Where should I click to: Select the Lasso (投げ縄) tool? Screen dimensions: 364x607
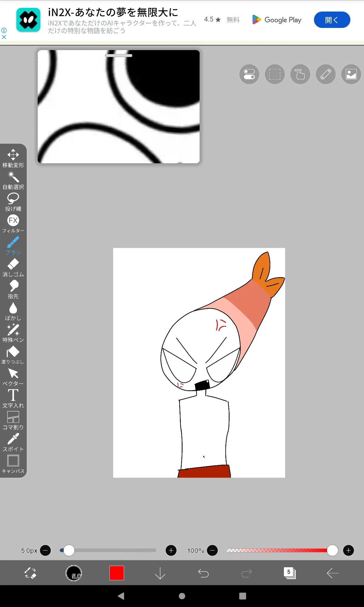[x=13, y=202]
